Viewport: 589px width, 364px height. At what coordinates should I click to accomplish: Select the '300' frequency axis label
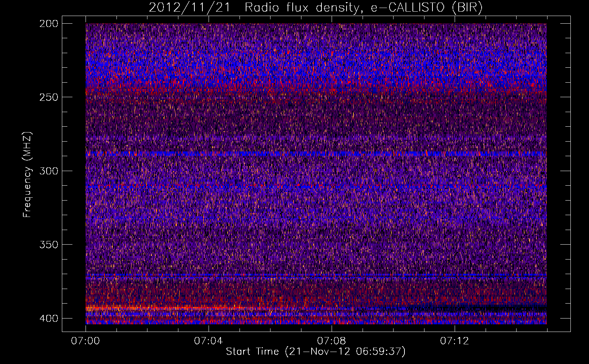point(49,171)
